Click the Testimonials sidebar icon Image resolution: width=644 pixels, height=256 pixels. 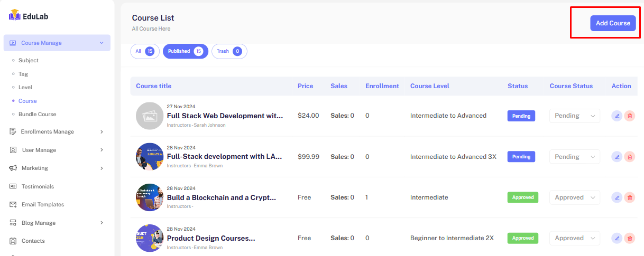pos(13,186)
